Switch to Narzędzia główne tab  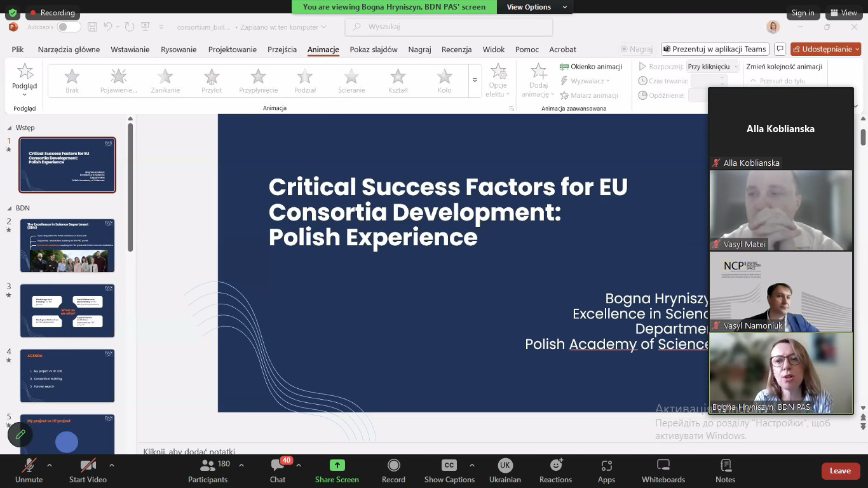coord(69,49)
